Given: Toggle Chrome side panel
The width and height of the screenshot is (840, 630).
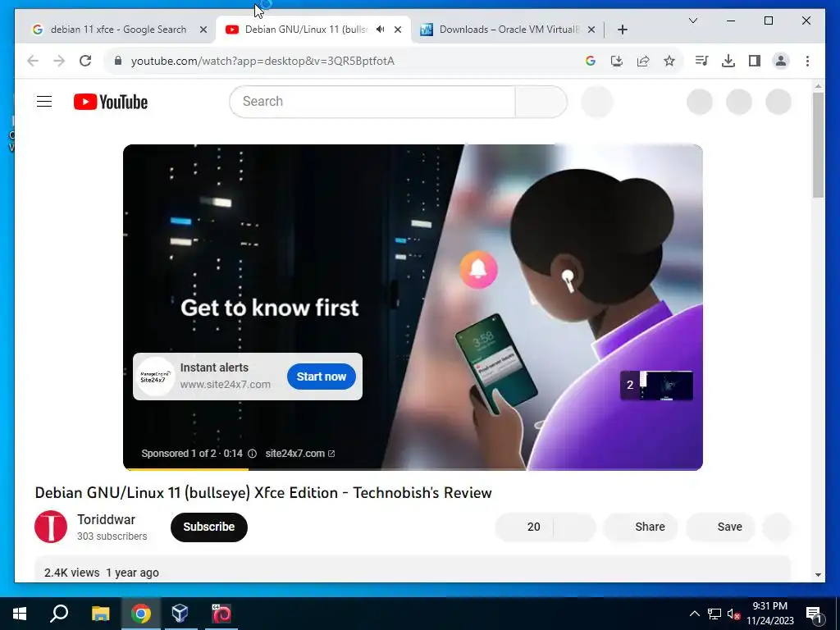Looking at the screenshot, I should point(755,61).
